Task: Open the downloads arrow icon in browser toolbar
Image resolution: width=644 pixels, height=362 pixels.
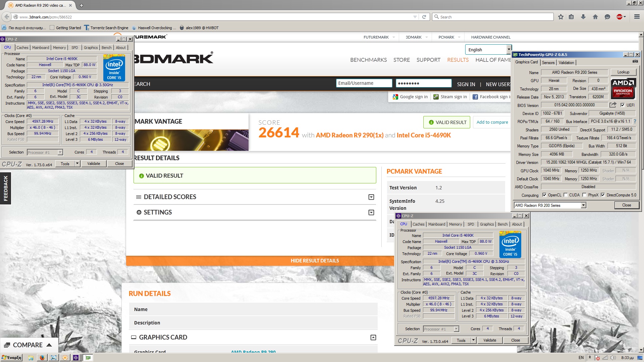Action: 583,17
